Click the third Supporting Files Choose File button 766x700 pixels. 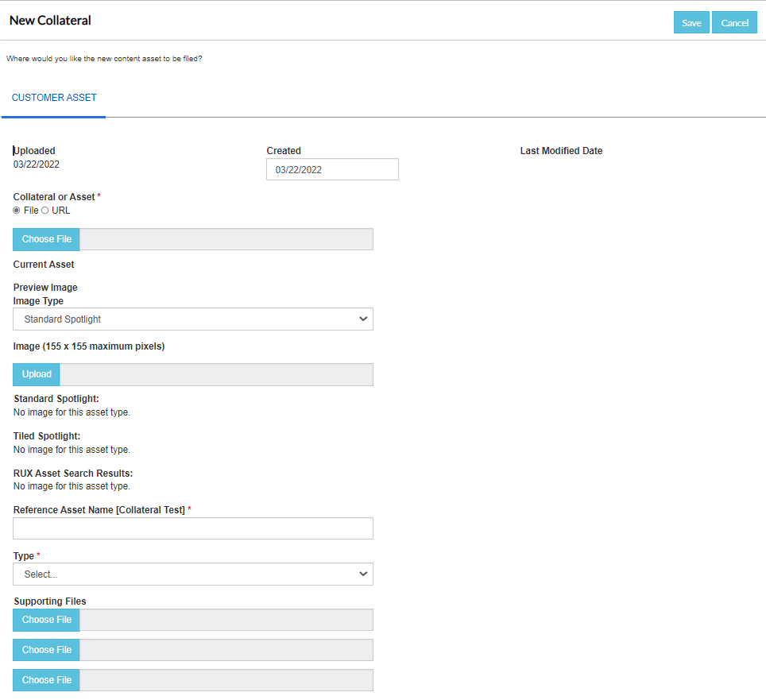tap(46, 680)
